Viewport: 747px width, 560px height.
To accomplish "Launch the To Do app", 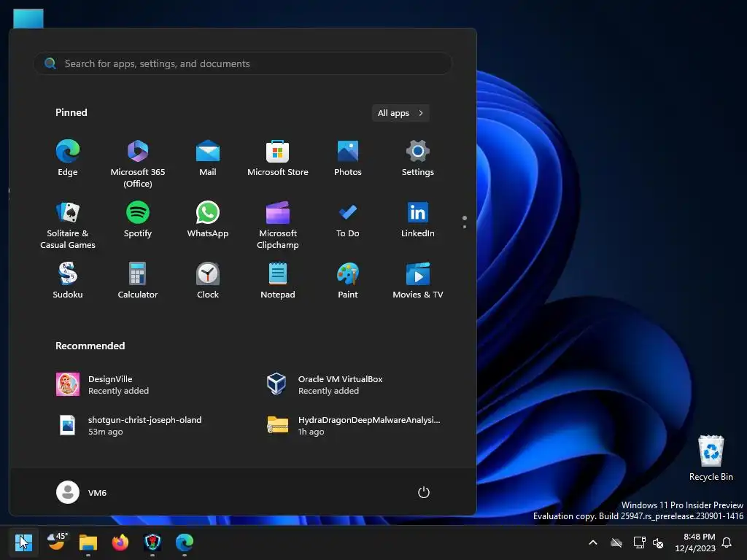I will click(348, 220).
